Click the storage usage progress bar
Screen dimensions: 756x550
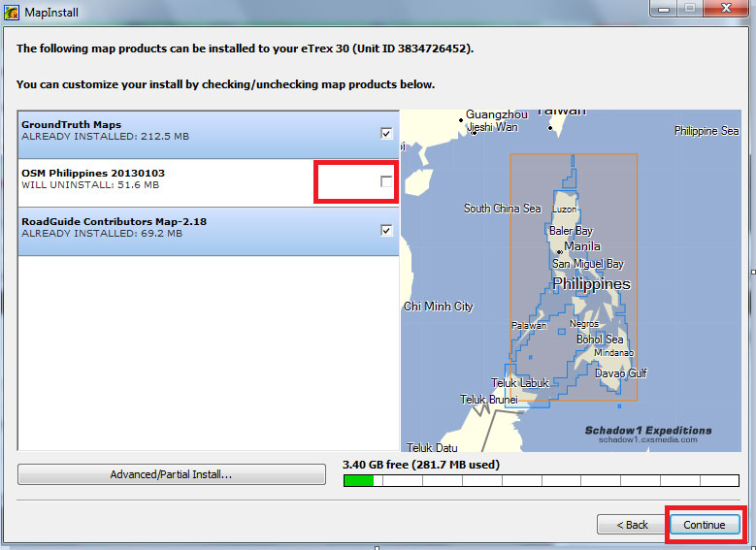[541, 480]
